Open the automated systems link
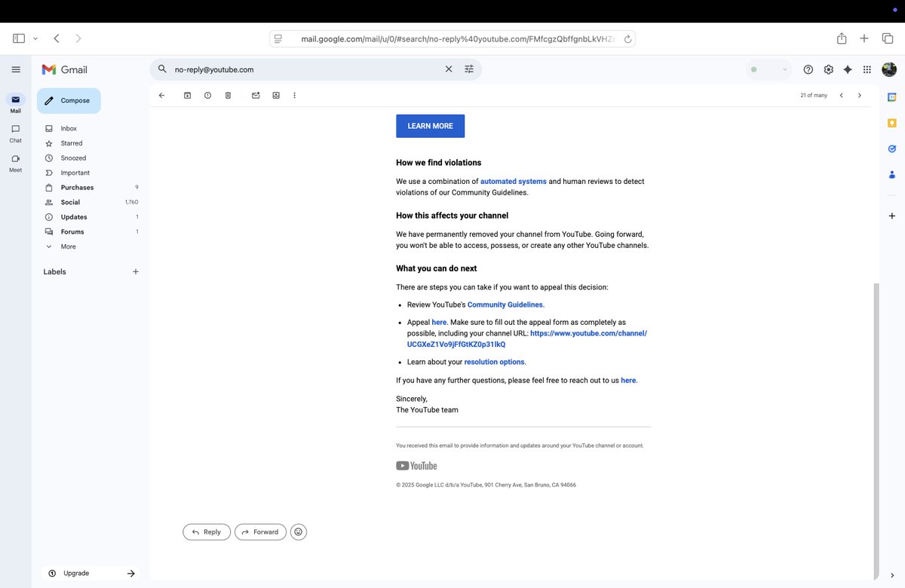This screenshot has width=905, height=588. tap(514, 182)
